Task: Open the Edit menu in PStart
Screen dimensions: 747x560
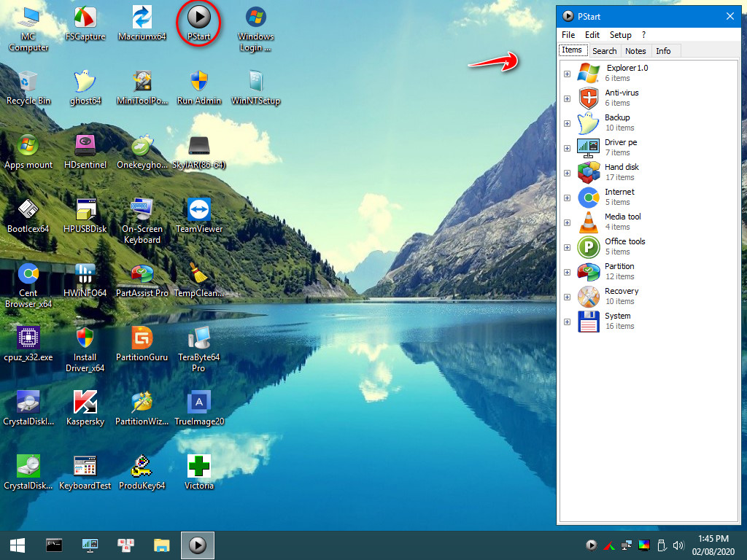Action: point(592,35)
